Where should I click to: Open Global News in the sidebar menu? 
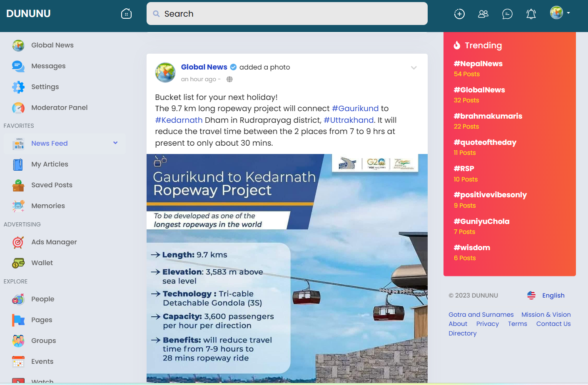[52, 45]
